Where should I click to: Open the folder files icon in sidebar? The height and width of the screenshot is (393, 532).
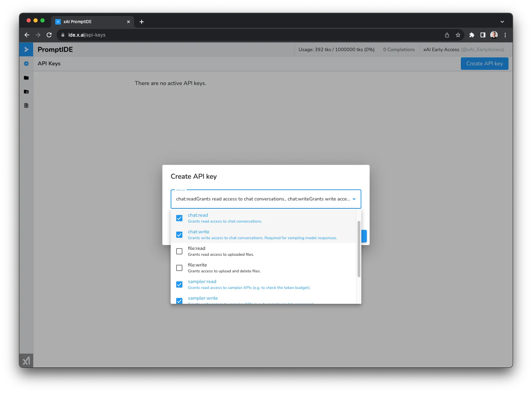[26, 78]
